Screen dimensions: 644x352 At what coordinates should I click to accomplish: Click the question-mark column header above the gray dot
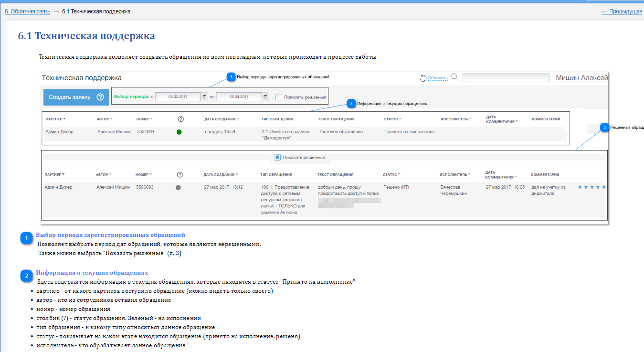tap(179, 175)
